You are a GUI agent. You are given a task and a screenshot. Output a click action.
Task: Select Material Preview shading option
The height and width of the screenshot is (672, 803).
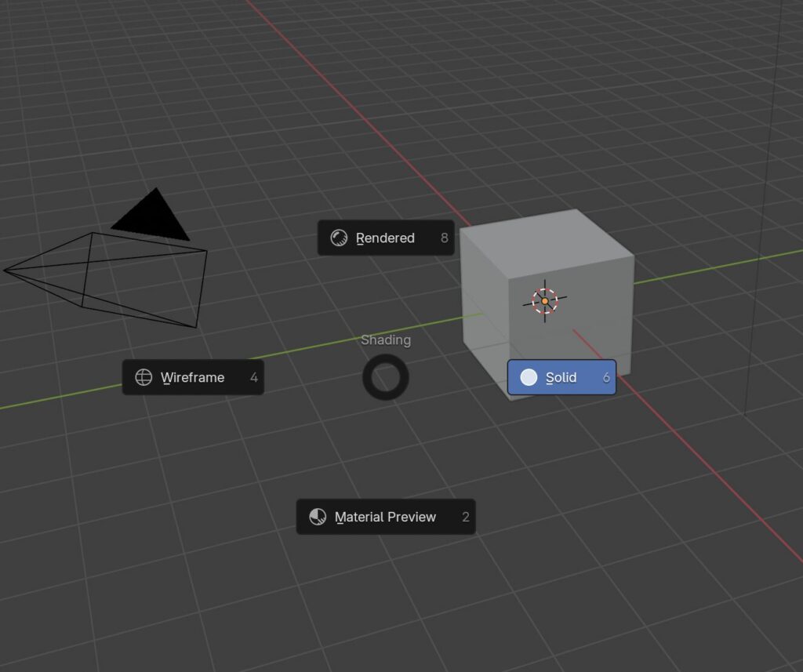(x=385, y=517)
